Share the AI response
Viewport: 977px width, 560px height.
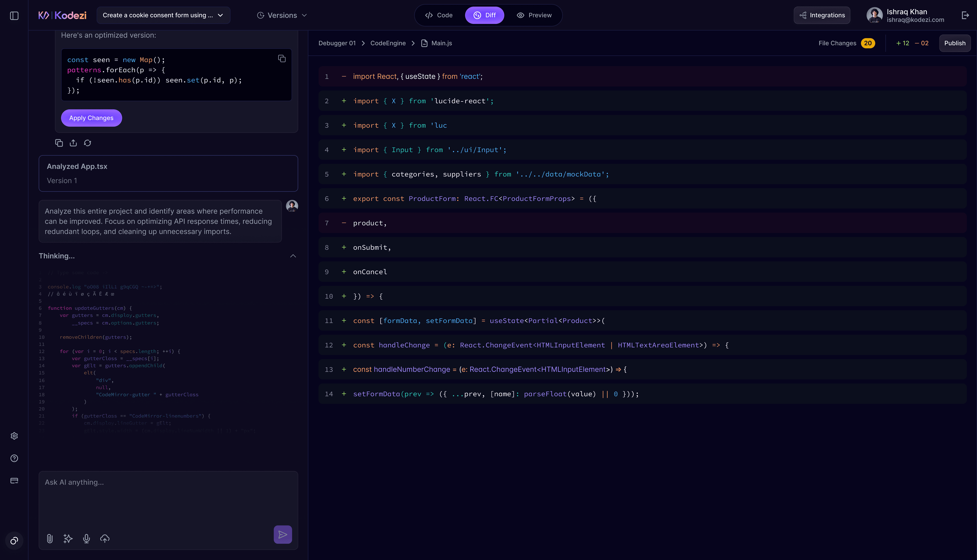[x=73, y=143]
